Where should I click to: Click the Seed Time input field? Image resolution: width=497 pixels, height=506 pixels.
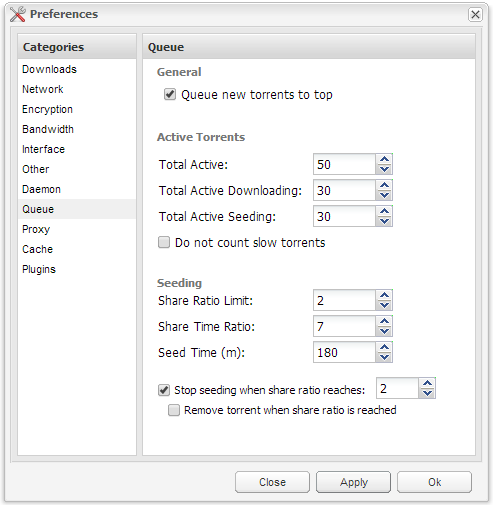(345, 352)
